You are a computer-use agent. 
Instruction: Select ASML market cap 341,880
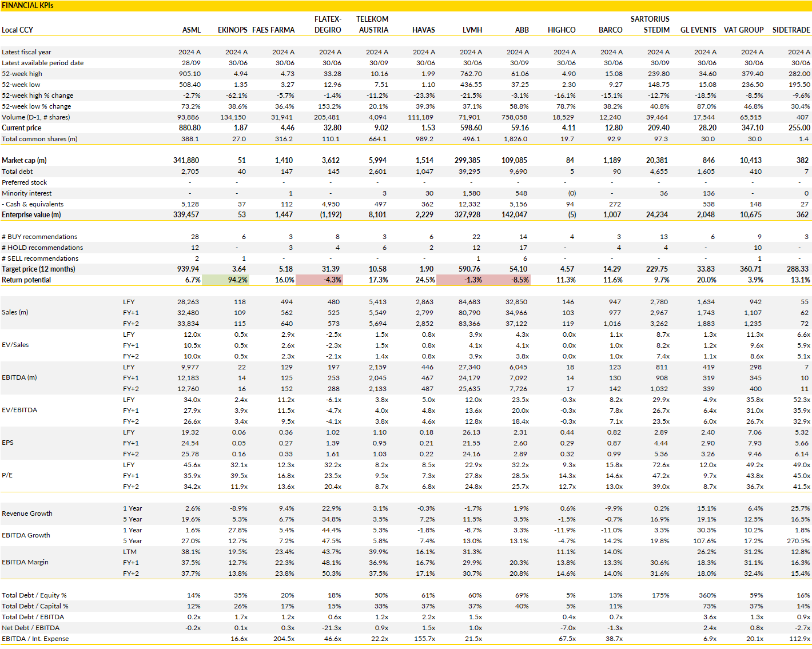click(186, 161)
